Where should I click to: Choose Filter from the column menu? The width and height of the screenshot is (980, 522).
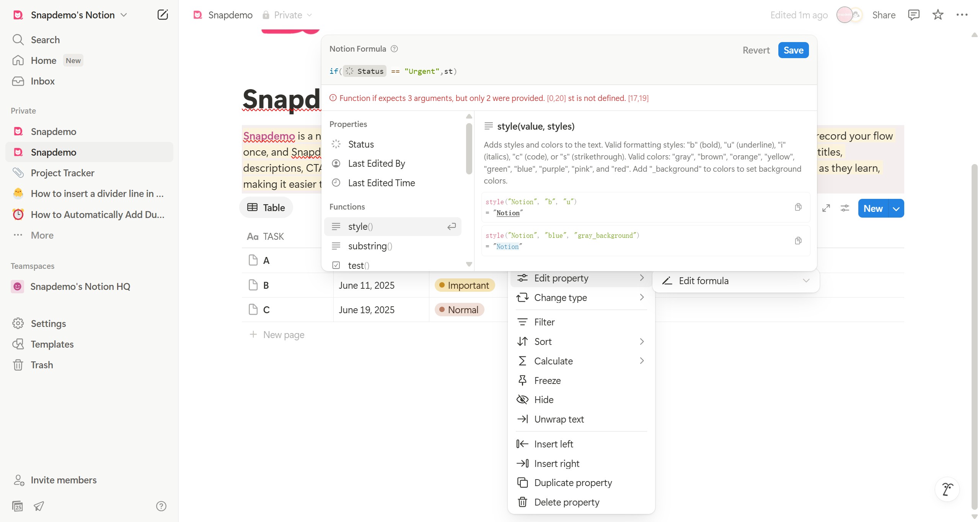[x=581, y=322]
